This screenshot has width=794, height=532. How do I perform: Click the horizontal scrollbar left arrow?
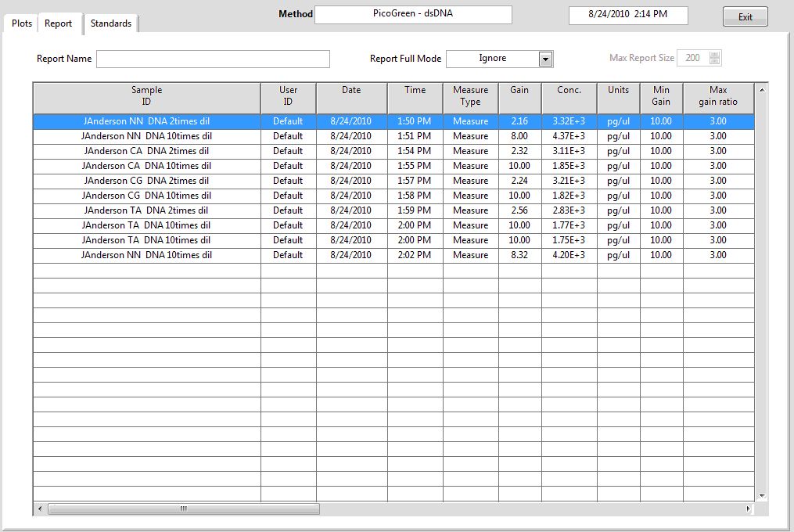(40, 509)
